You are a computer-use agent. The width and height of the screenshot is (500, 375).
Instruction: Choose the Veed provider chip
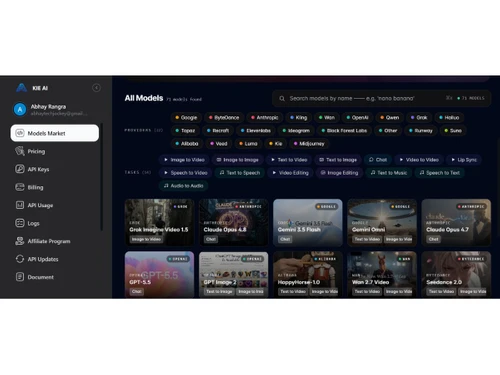coord(219,143)
